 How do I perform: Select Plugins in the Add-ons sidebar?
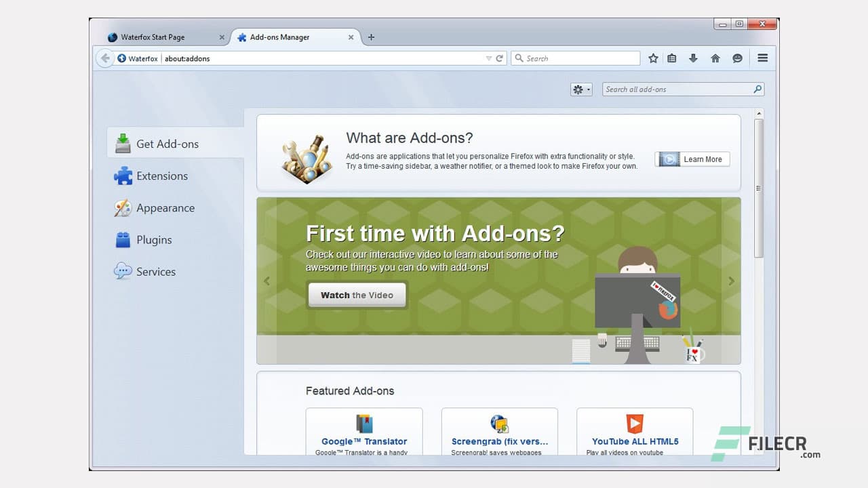[x=155, y=239]
